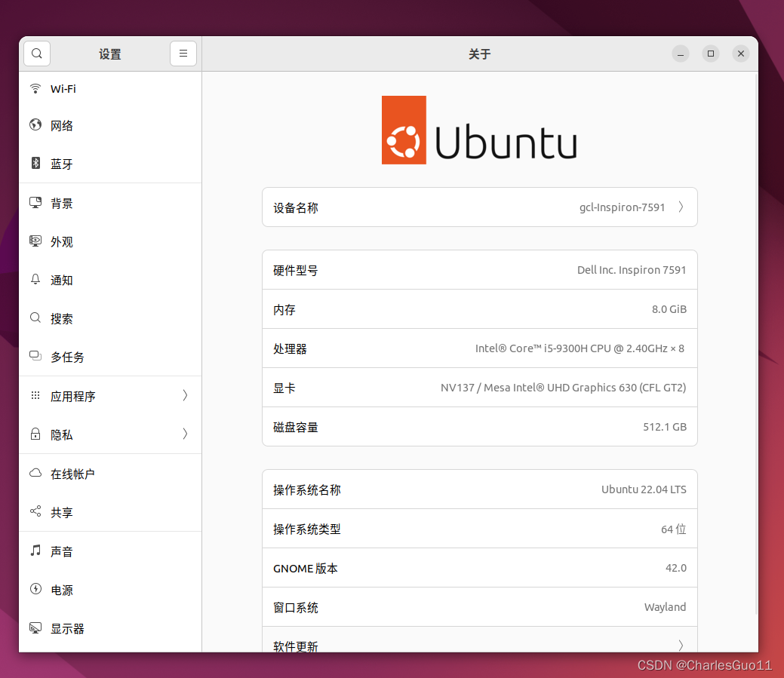Click the 显卡 NV137 graphics row
The height and width of the screenshot is (678, 784).
(479, 388)
